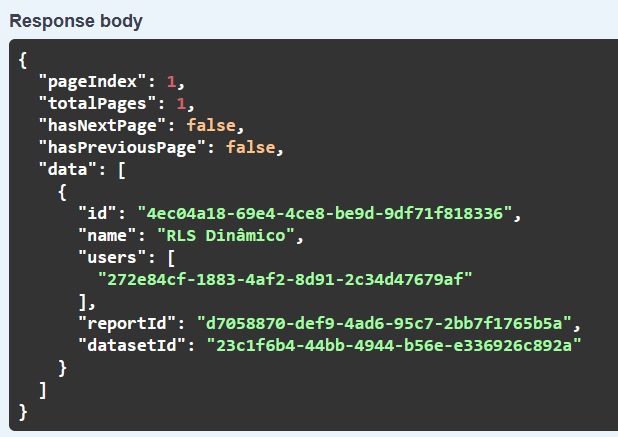Select the datasetId value starting with 23c1f6b4
Viewport: 618px width, 437px height.
pyautogui.click(x=394, y=345)
